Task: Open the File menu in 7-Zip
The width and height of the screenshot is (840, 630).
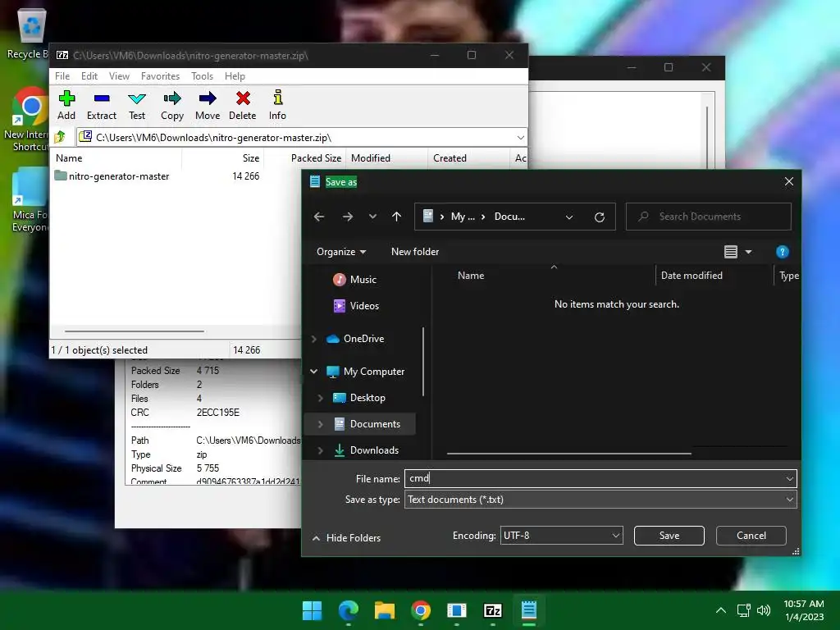Action: pos(62,76)
